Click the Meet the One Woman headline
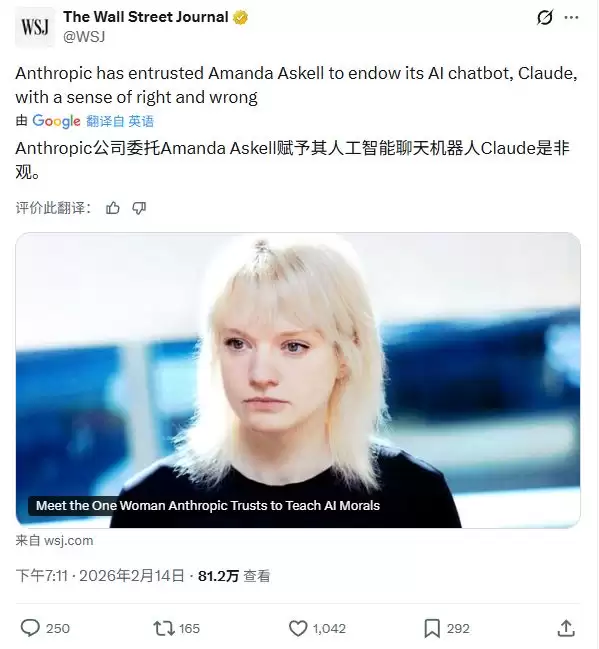This screenshot has height=649, width=599. (208, 505)
